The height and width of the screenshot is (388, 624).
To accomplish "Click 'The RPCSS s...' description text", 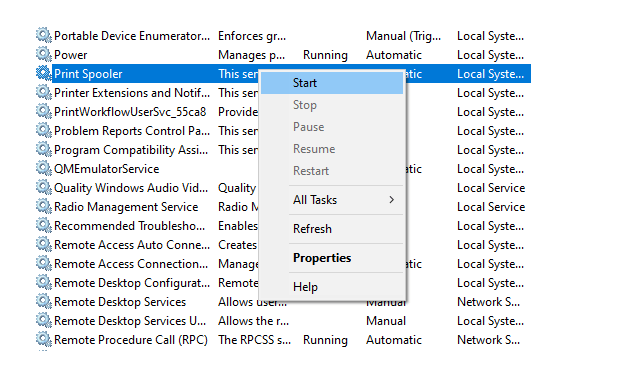I will coord(254,340).
